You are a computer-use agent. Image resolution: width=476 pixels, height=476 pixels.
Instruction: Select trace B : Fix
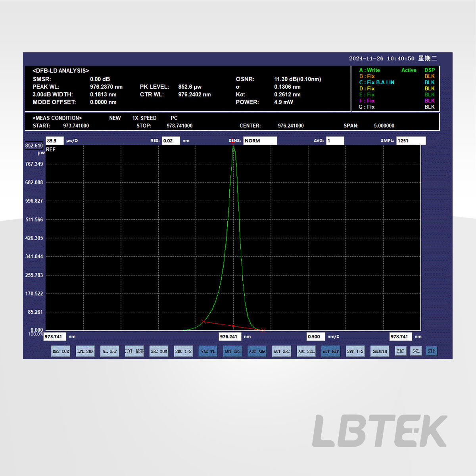tap(367, 76)
